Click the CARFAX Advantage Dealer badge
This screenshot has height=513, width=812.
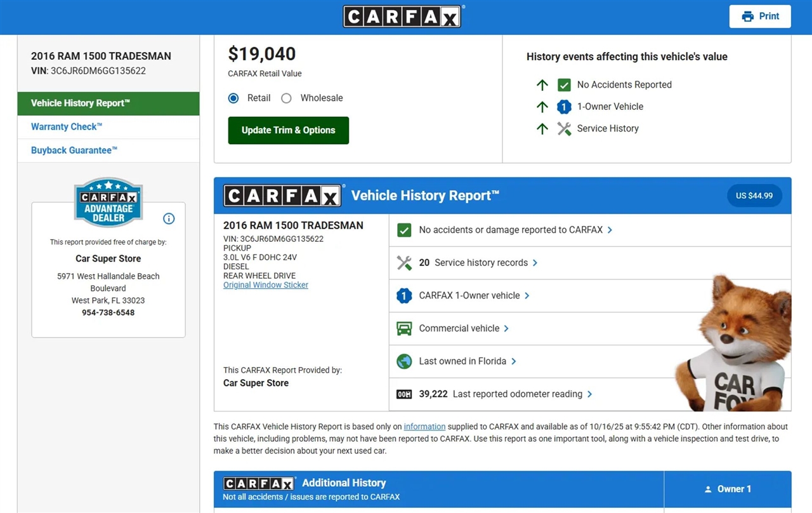point(108,203)
